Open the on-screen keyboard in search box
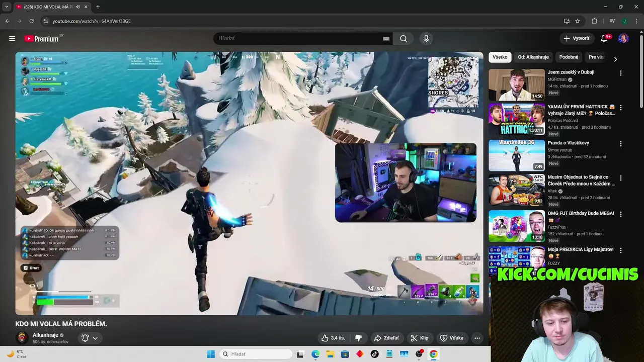Screen dimensions: 644x362 pyautogui.click(x=386, y=38)
